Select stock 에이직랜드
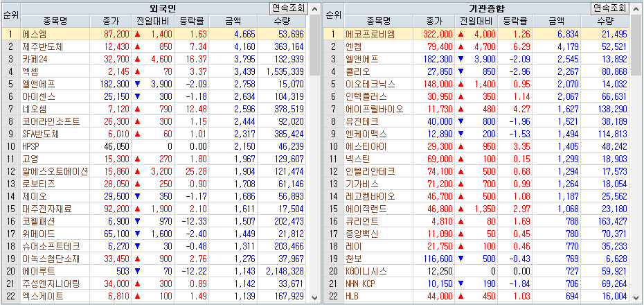This screenshot has width=644, height=305. pos(366,209)
